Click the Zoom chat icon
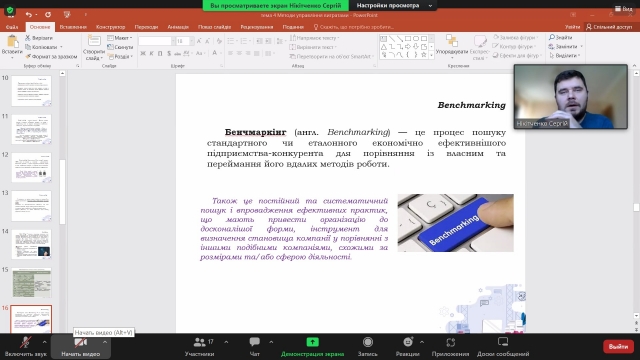The height and width of the screenshot is (360, 640). (255, 342)
